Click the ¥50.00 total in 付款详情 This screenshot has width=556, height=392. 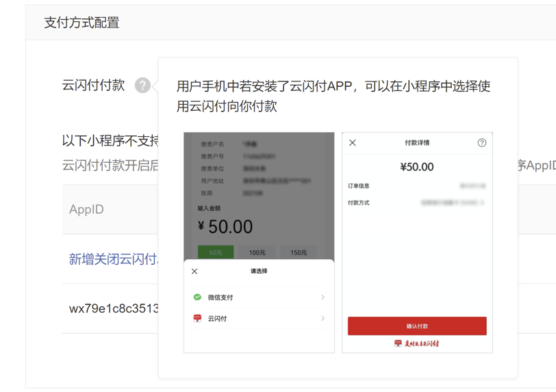pos(417,166)
